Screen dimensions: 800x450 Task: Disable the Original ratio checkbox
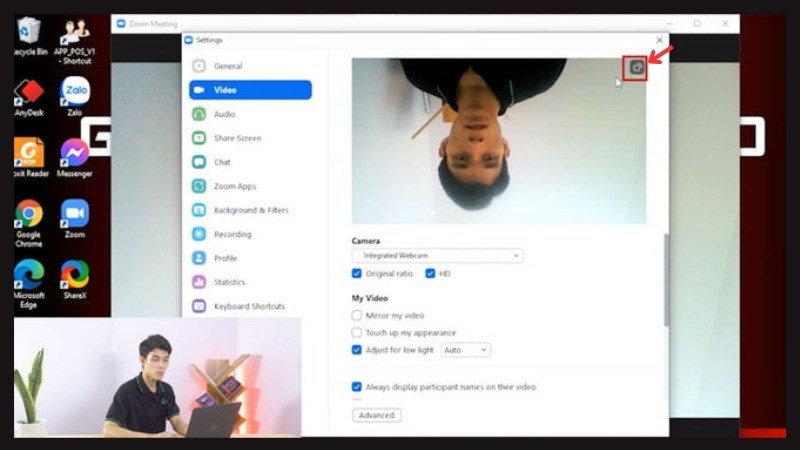pos(357,273)
